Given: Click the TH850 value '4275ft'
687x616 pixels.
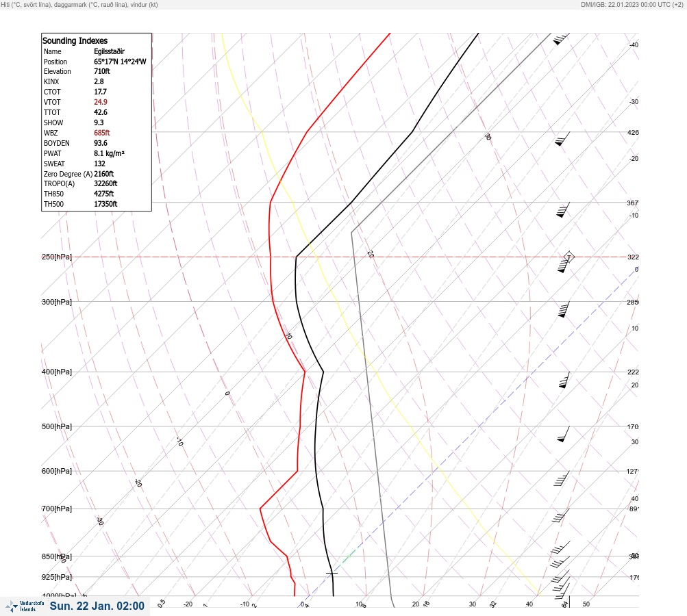Looking at the screenshot, I should (104, 194).
